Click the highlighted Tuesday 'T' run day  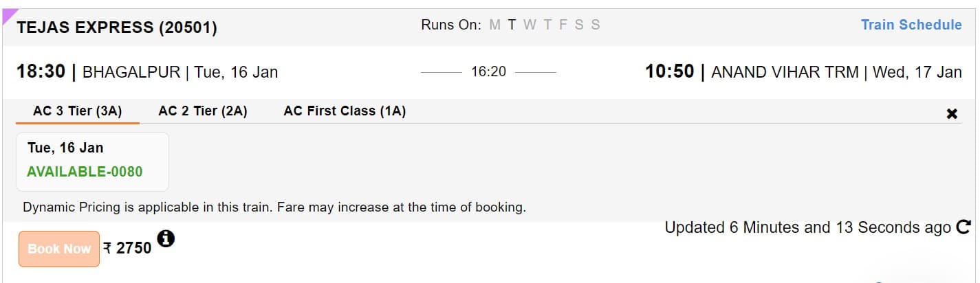tap(512, 25)
